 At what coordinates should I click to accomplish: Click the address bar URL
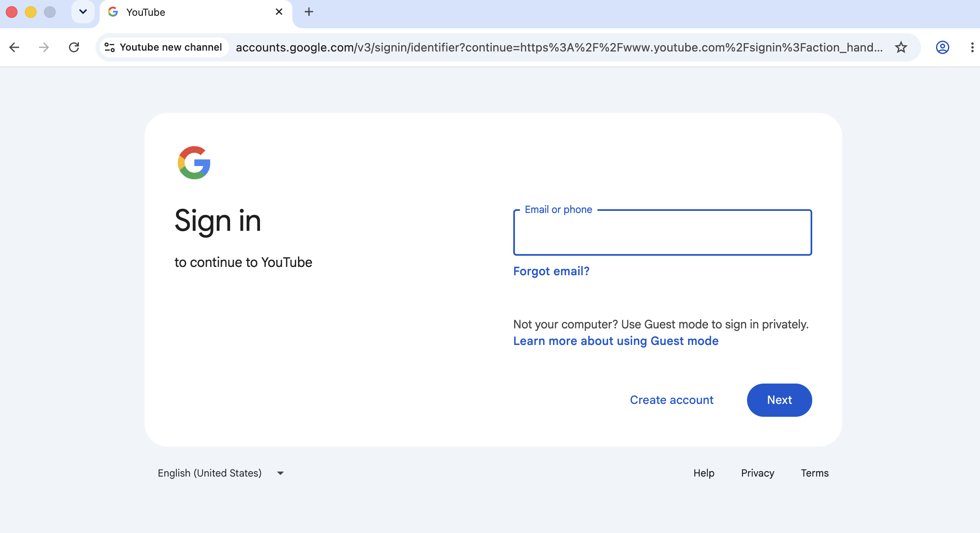[x=559, y=47]
